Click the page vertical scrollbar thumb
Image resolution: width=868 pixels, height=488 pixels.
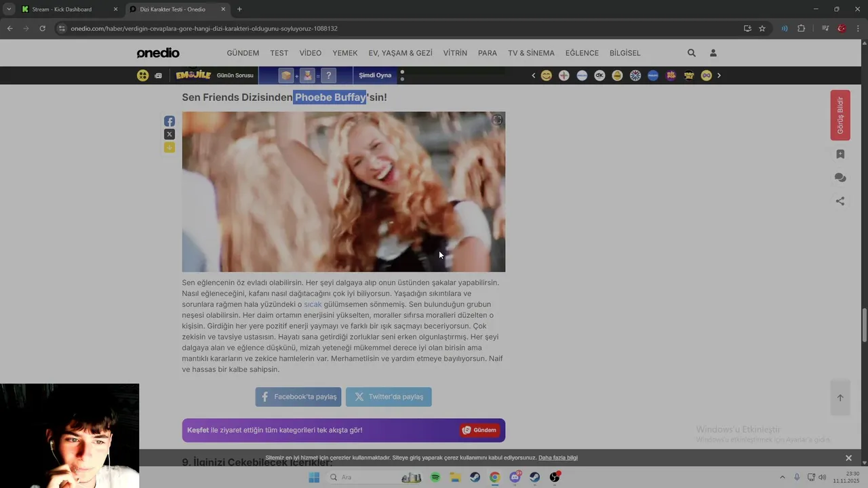coord(864,325)
